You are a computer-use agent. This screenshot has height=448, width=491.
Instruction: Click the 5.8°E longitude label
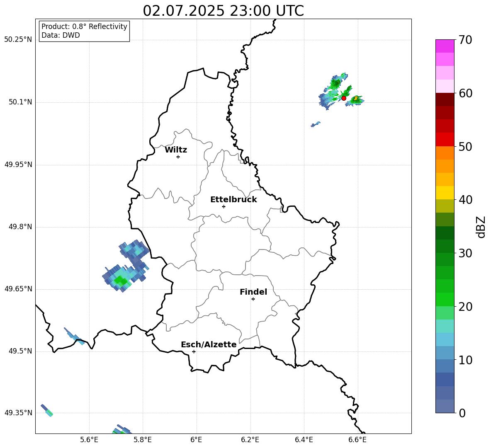pyautogui.click(x=143, y=440)
